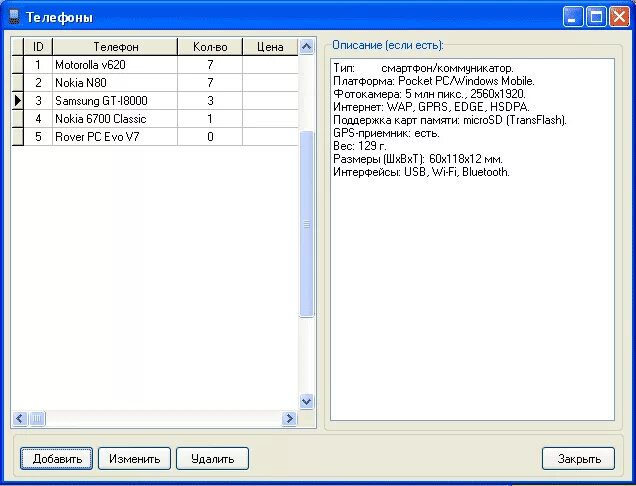The height and width of the screenshot is (486, 636).
Task: Click the horizontal scrollbar left arrow
Action: [x=20, y=418]
